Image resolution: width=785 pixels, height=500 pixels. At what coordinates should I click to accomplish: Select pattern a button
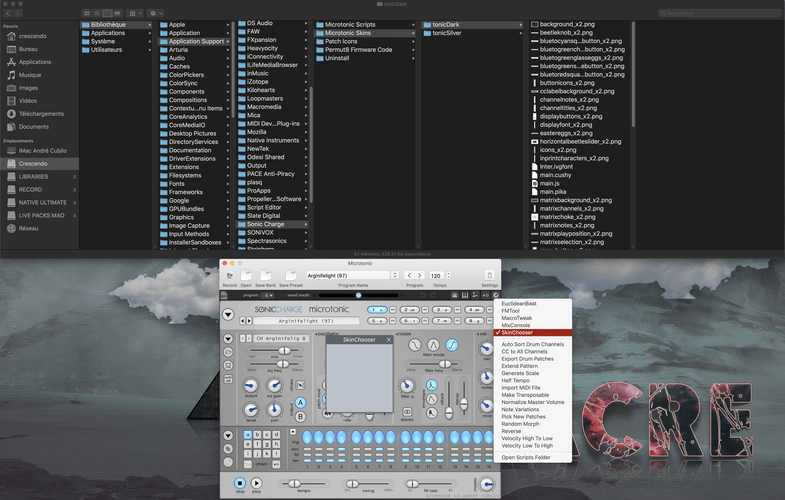click(248, 434)
